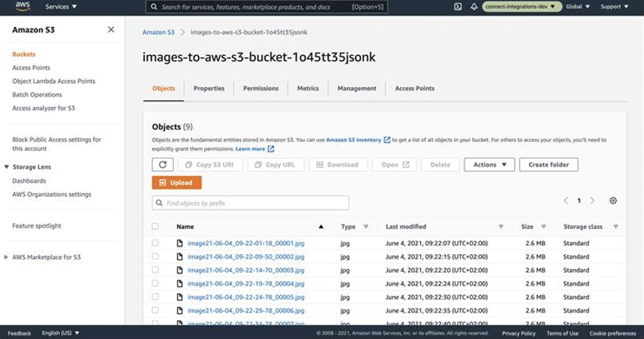Image resolution: width=644 pixels, height=339 pixels.
Task: Click page number 1 in pagination
Action: 579,200
